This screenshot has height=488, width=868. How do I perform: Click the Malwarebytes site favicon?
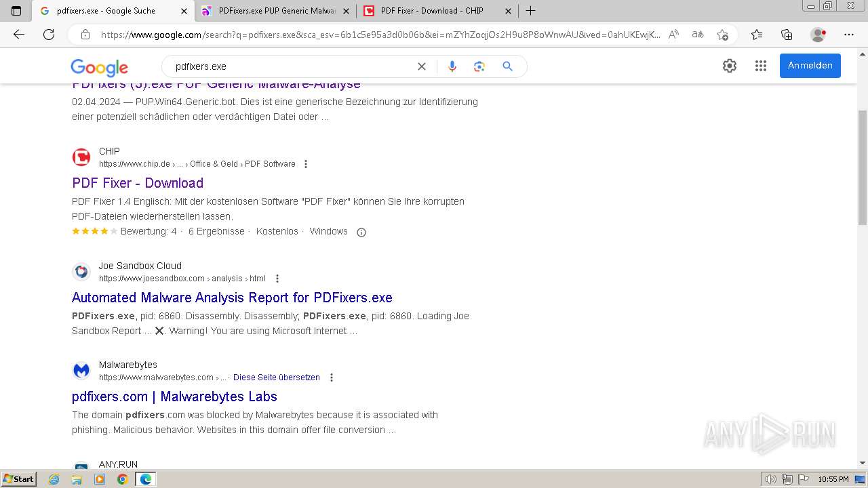(x=81, y=371)
